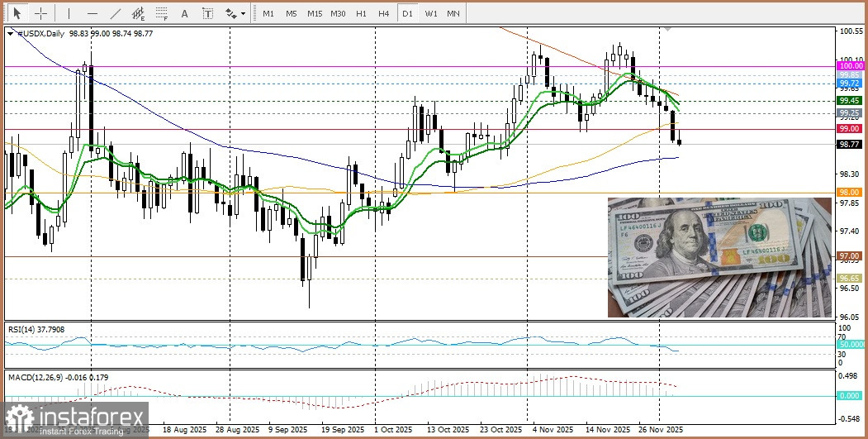The width and height of the screenshot is (868, 439).
Task: Choose the text tool (A icon)
Action: coord(184,13)
